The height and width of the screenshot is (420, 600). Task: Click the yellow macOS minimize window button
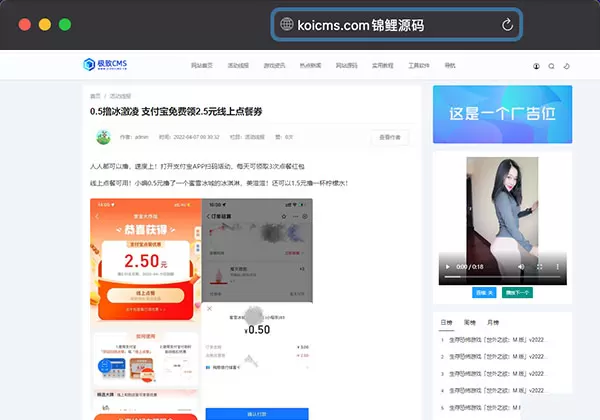[x=45, y=24]
